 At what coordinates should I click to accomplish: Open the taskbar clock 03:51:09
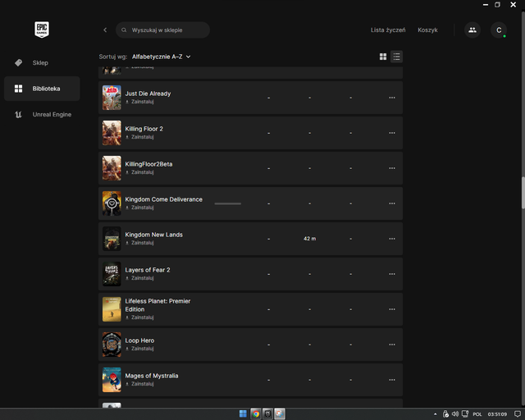(x=497, y=414)
